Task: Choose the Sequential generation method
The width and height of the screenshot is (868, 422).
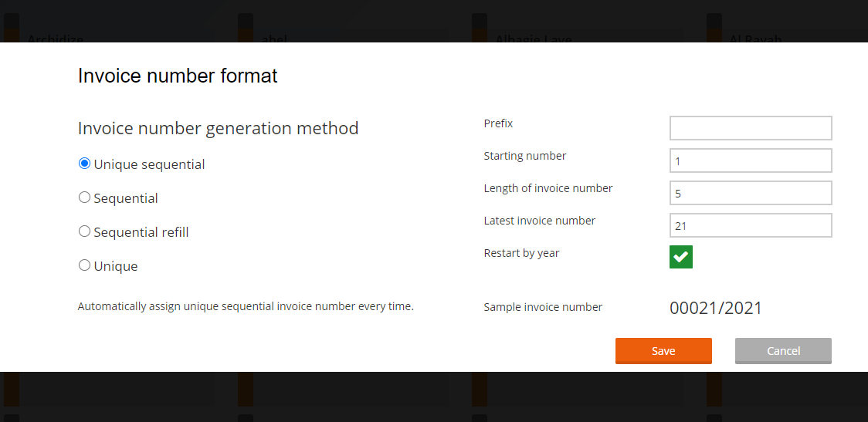Action: (x=85, y=197)
